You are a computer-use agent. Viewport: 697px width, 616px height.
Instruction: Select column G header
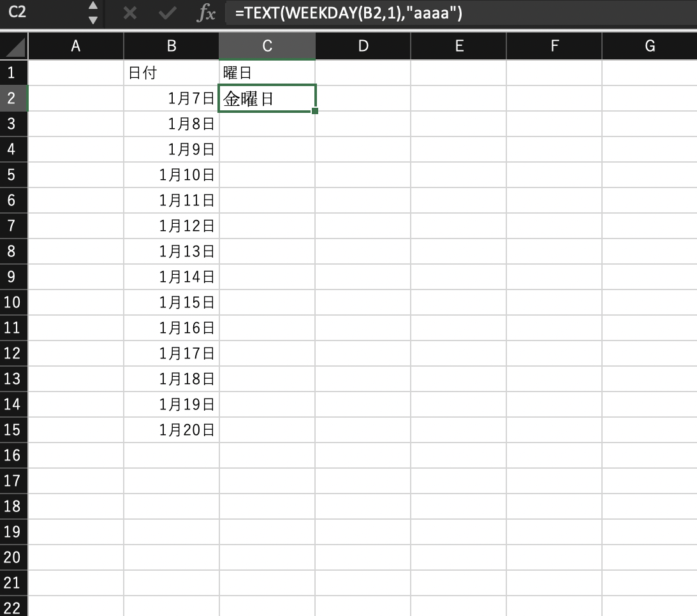click(x=649, y=46)
